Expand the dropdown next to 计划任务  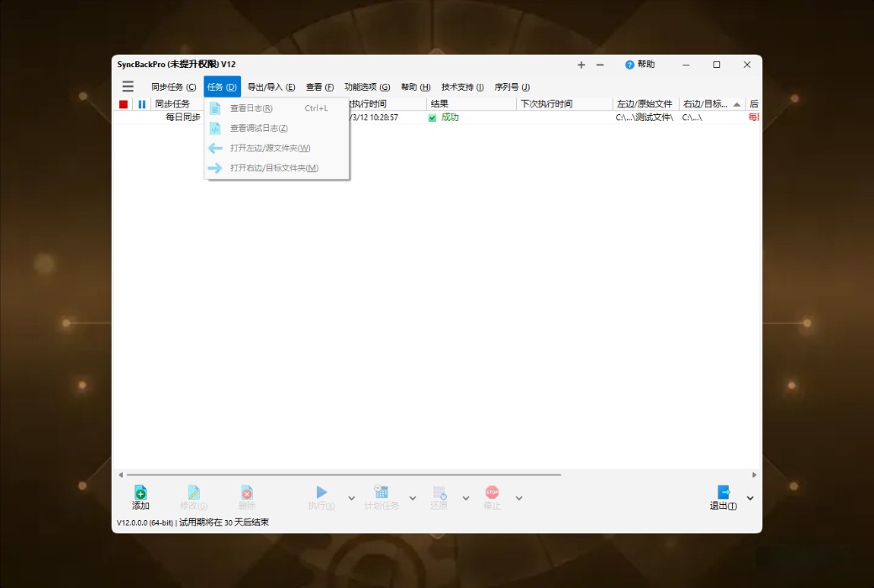pyautogui.click(x=411, y=497)
